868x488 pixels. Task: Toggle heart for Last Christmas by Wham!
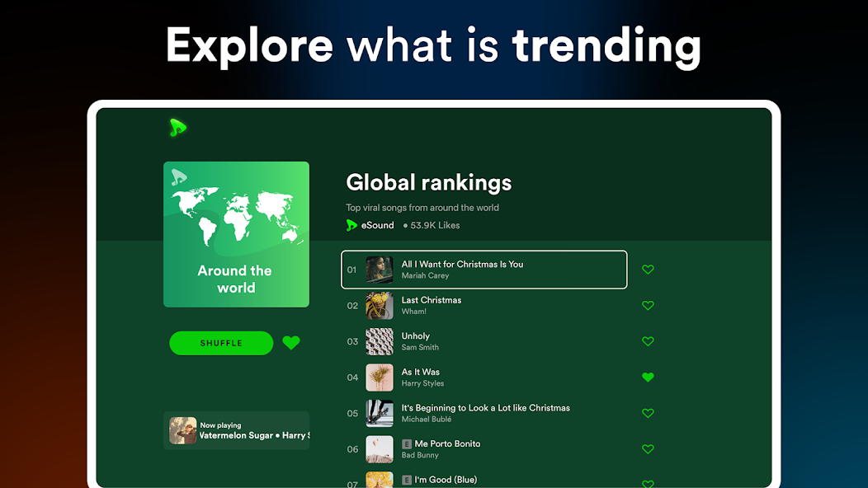(648, 306)
